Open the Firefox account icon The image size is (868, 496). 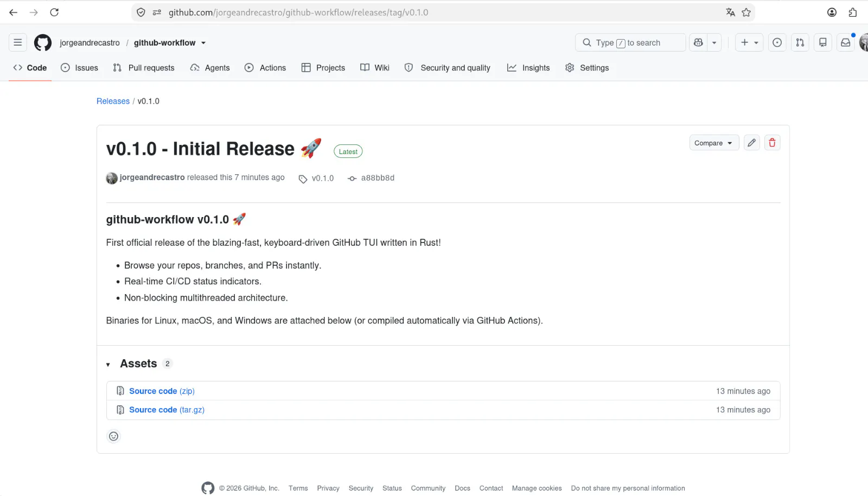[832, 12]
